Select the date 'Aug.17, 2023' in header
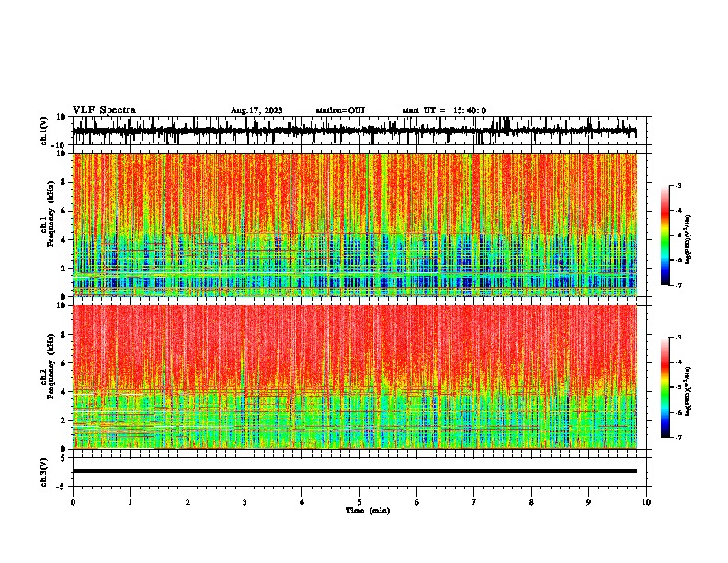728x563 pixels. coord(256,110)
